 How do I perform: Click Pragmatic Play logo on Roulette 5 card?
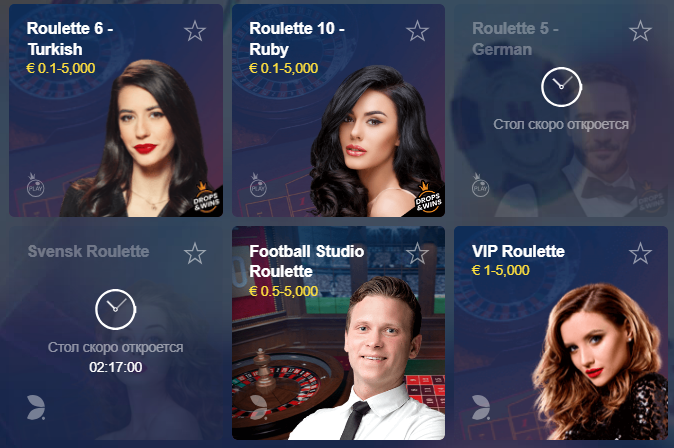480,185
